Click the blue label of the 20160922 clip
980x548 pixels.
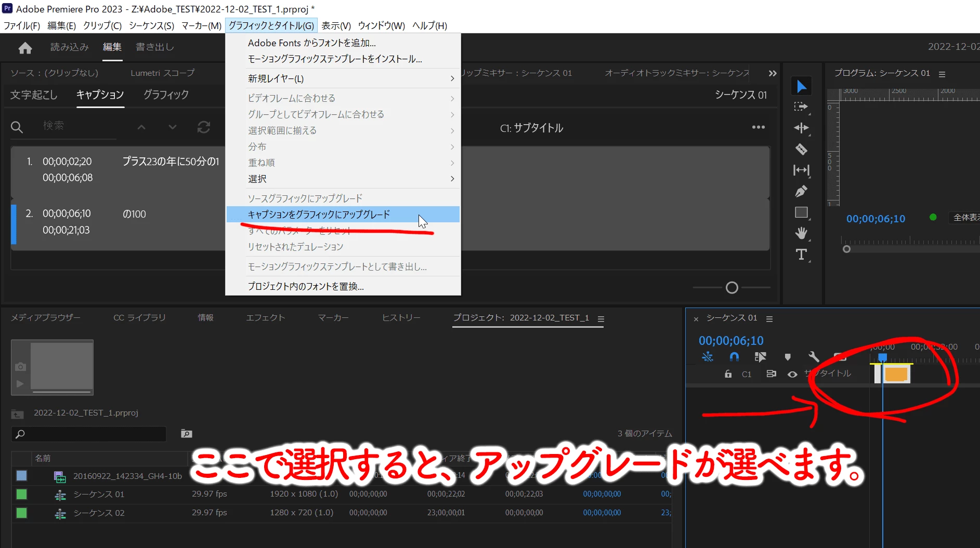(x=21, y=475)
